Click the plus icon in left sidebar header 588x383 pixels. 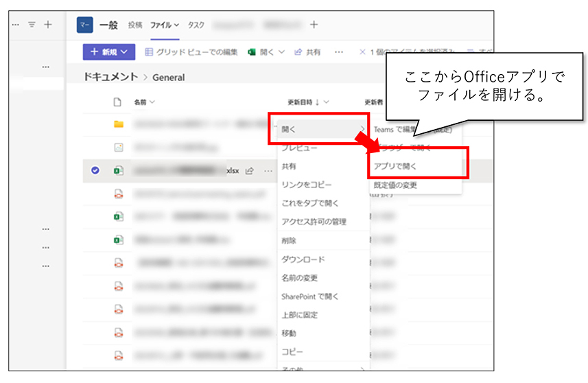[x=47, y=25]
